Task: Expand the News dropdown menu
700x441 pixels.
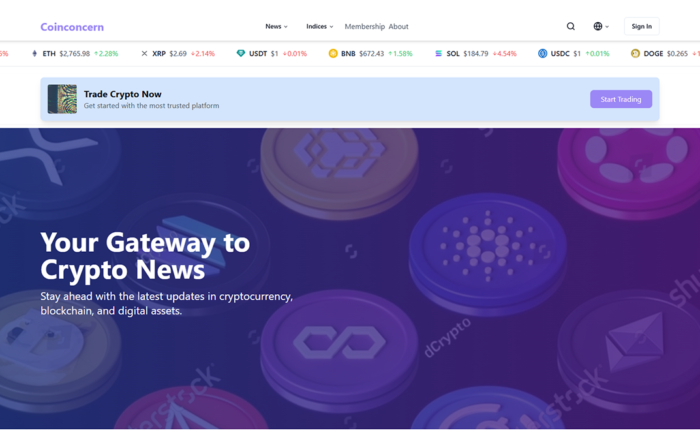Action: [x=276, y=27]
